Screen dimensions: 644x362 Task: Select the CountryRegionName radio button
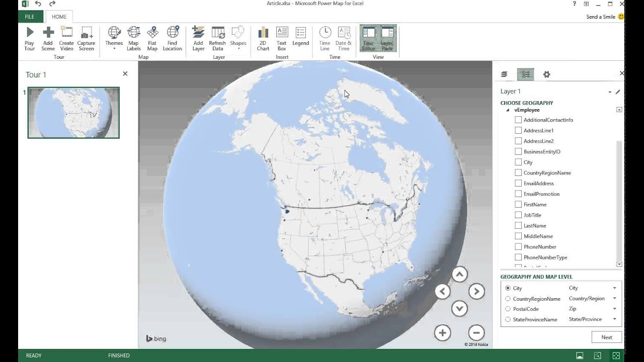click(x=508, y=299)
